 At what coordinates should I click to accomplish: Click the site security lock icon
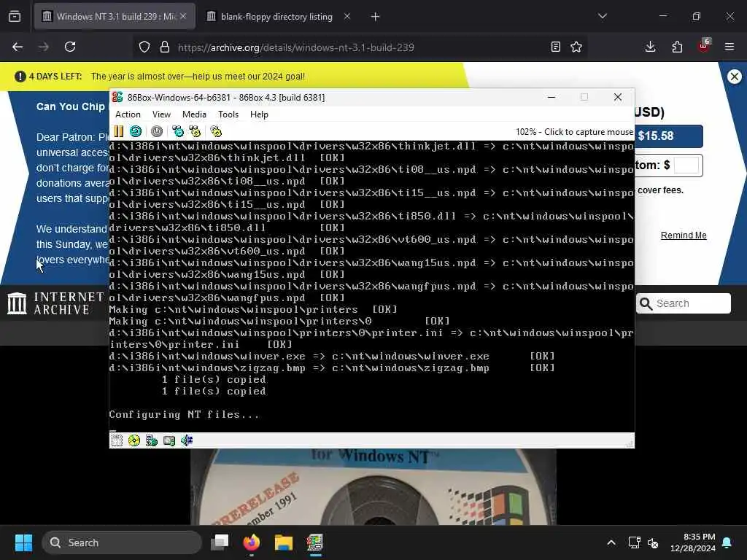(x=165, y=47)
